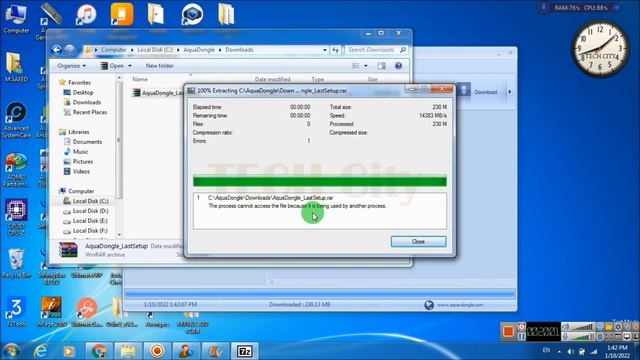This screenshot has height=360, width=640.
Task: Toggle the preview pane icon
Action: pyautogui.click(x=381, y=66)
